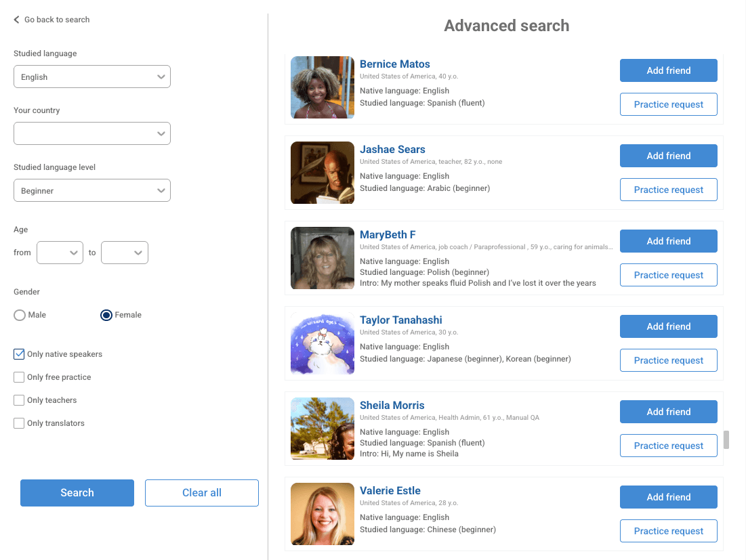Open Taylor Tanahashi avatar image
Viewport: 746px width, 560px height.
tap(322, 343)
